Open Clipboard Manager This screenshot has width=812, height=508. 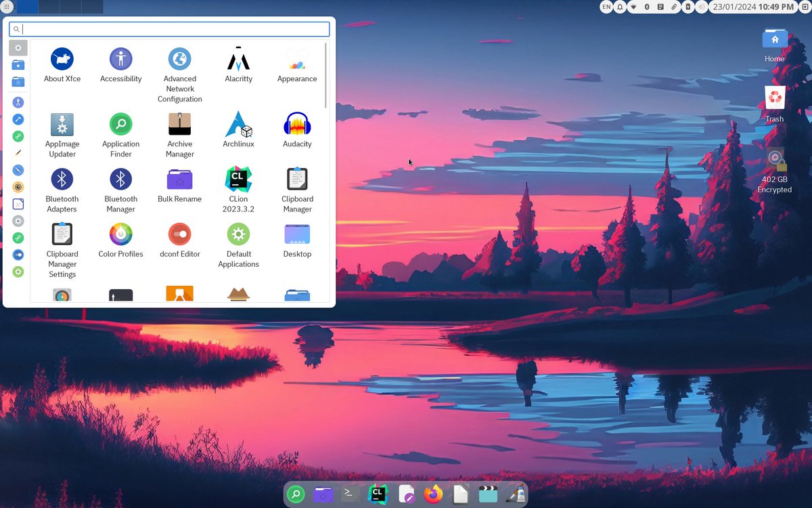297,190
